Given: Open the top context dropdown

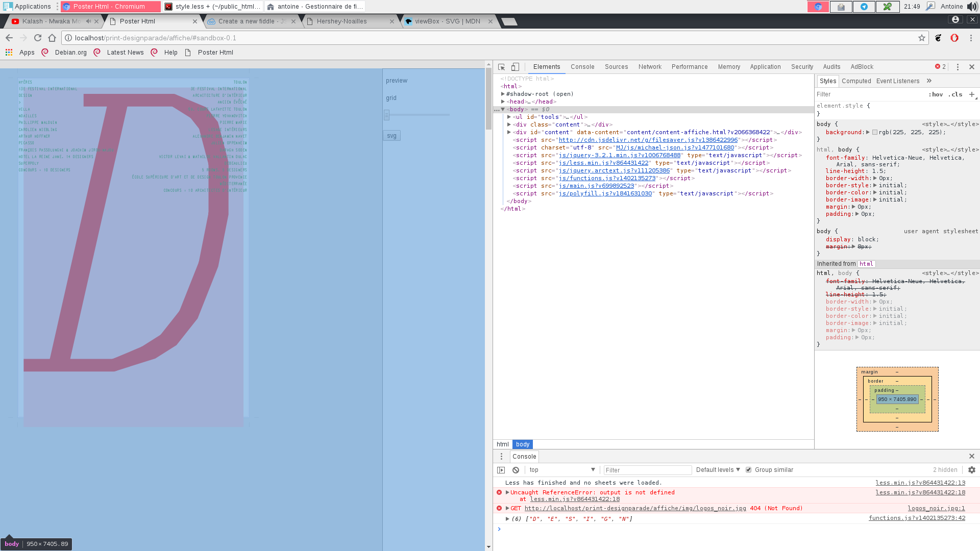Looking at the screenshot, I should [x=561, y=470].
